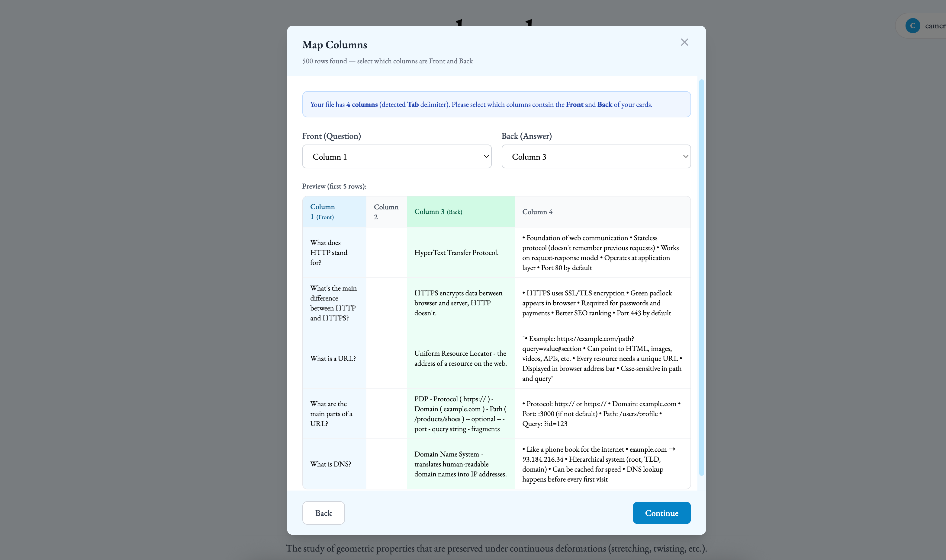The width and height of the screenshot is (946, 560).
Task: Open the Front (Question) column dropdown
Action: (x=396, y=157)
